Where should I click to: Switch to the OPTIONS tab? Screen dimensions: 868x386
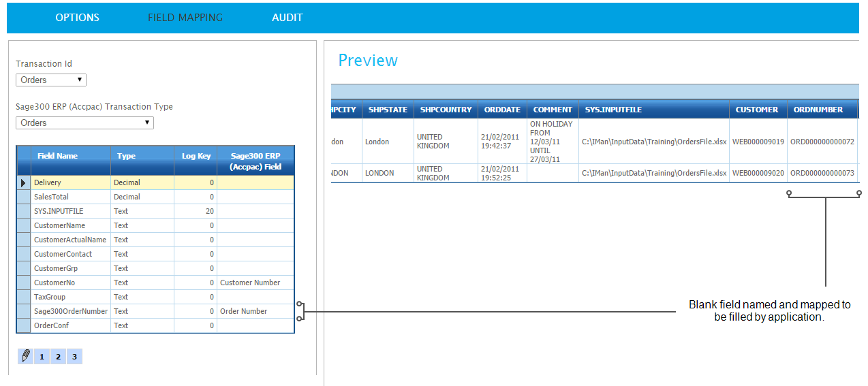[77, 18]
